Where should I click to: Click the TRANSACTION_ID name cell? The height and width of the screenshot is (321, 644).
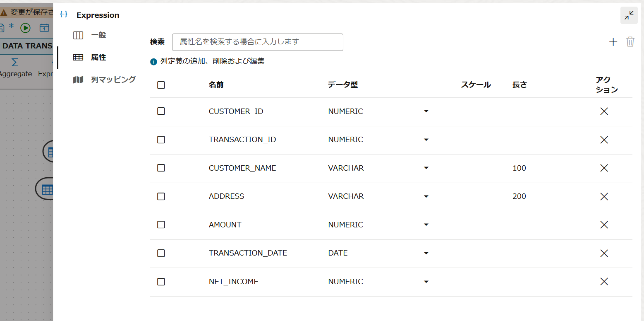point(242,140)
